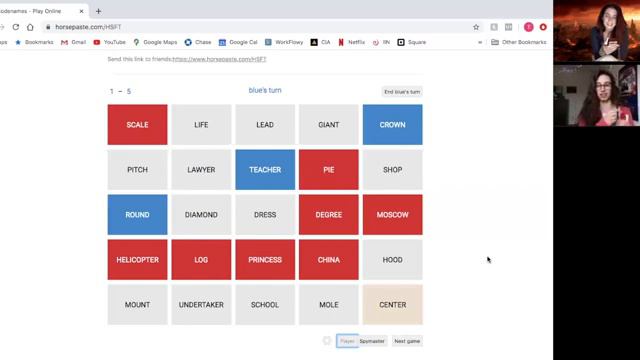Click the blue CROWN card

pos(393,124)
